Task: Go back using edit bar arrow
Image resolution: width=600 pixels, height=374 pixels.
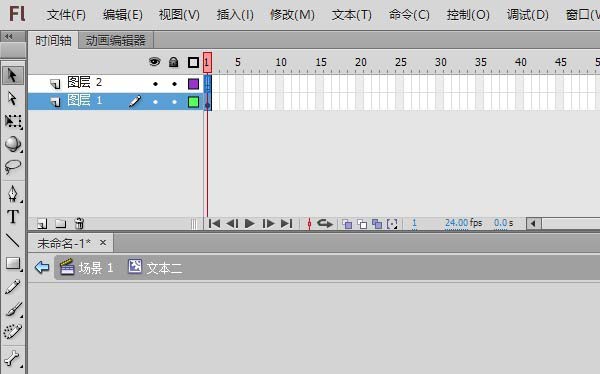Action: pos(42,267)
